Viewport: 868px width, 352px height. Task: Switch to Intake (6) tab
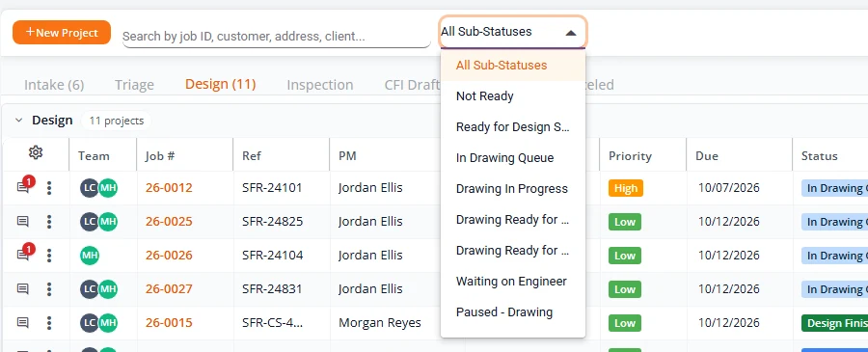point(54,85)
